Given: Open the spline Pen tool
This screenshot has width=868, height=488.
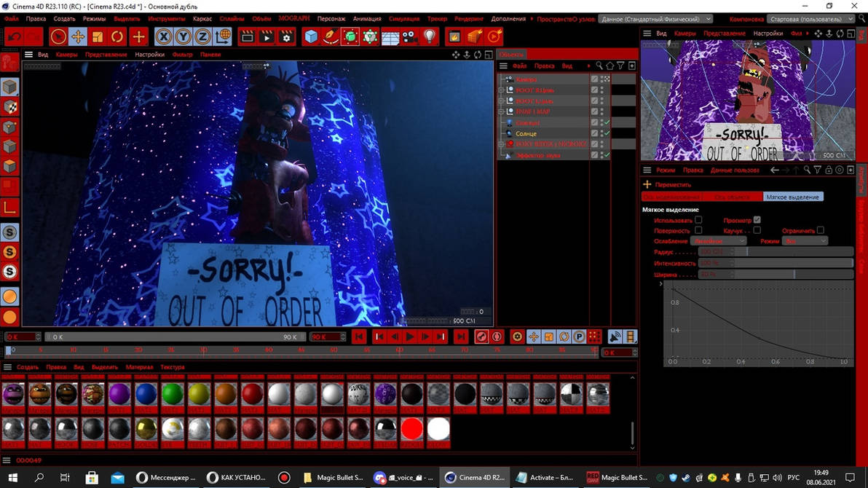Looking at the screenshot, I should coord(331,37).
